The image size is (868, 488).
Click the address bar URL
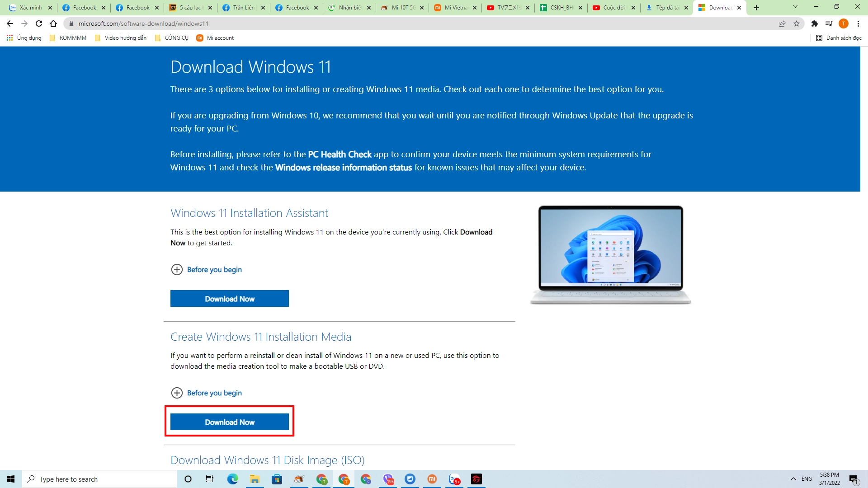click(143, 23)
